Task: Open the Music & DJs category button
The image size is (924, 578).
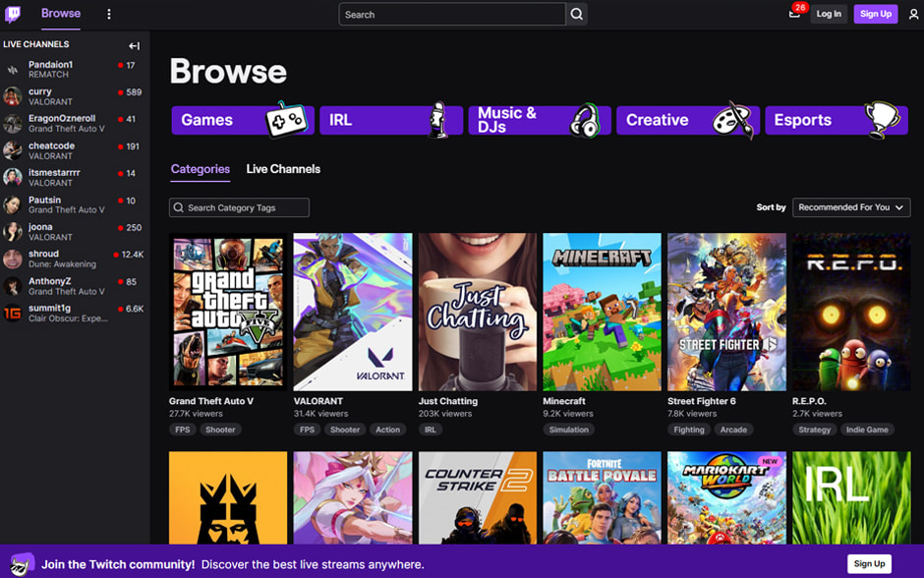Action: [540, 120]
